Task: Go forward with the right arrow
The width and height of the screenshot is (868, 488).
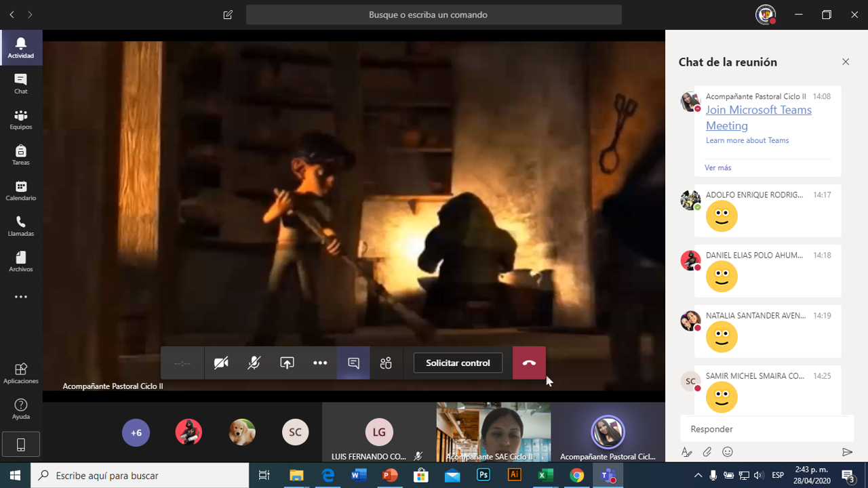Action: [x=30, y=14]
